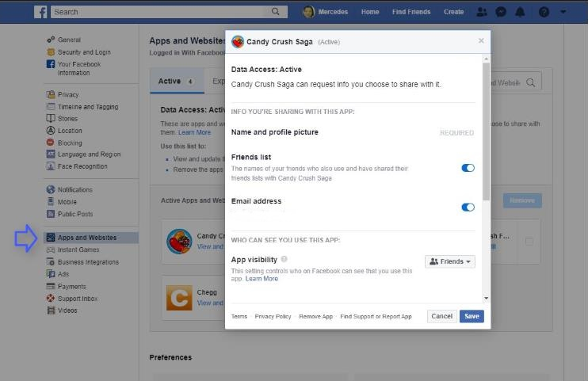Image resolution: width=588 pixels, height=381 pixels.
Task: Click the Videos sidebar icon
Action: (51, 311)
